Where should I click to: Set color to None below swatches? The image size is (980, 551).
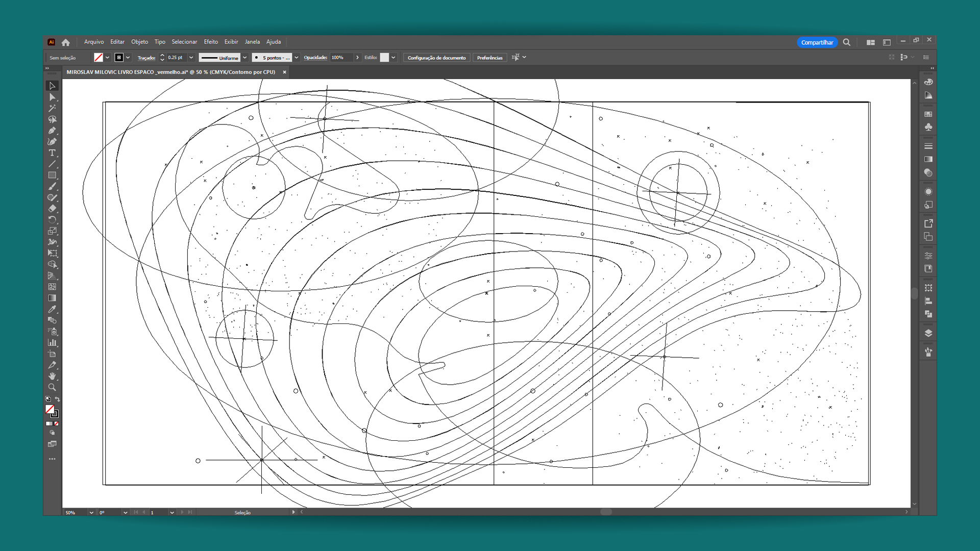57,423
